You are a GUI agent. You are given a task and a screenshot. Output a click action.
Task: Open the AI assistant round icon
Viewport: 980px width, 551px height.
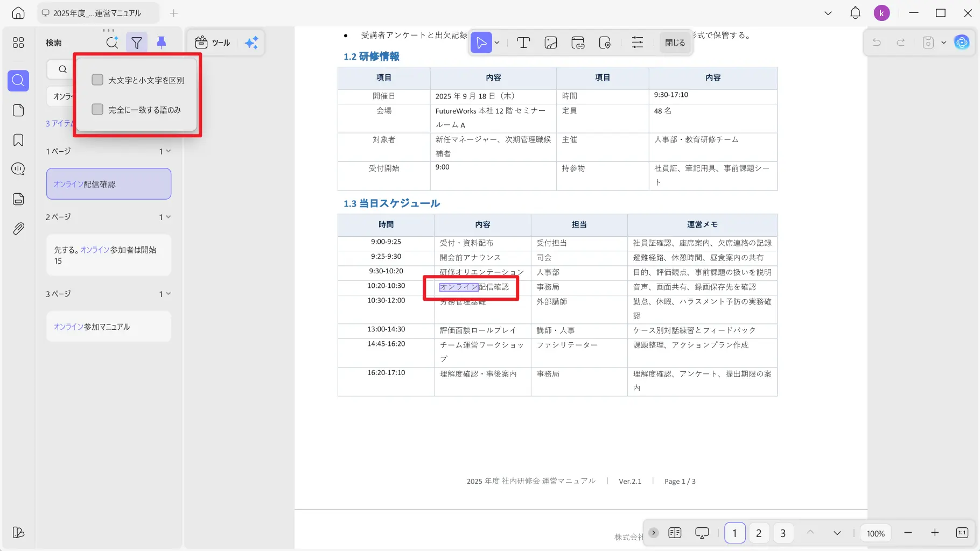point(962,42)
